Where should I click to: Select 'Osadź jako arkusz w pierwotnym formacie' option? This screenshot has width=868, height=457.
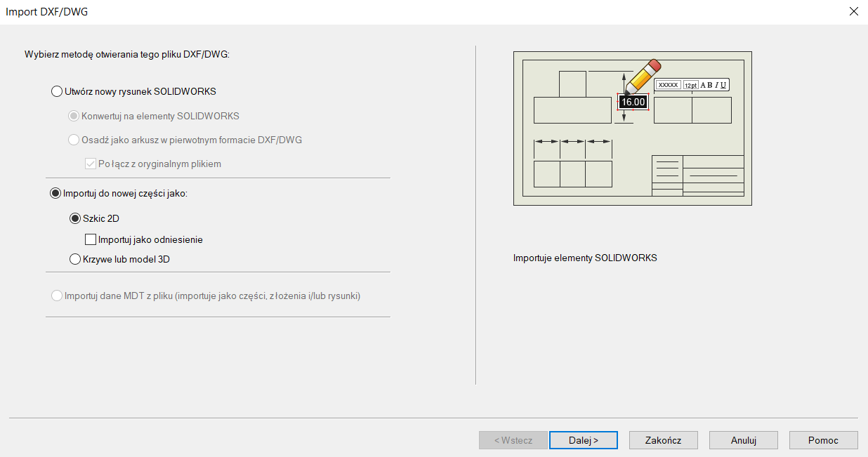(74, 140)
